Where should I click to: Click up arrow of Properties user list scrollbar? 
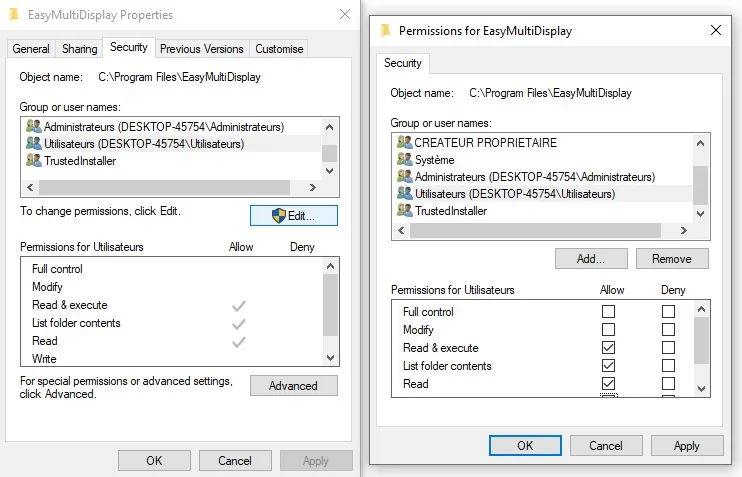(x=330, y=127)
